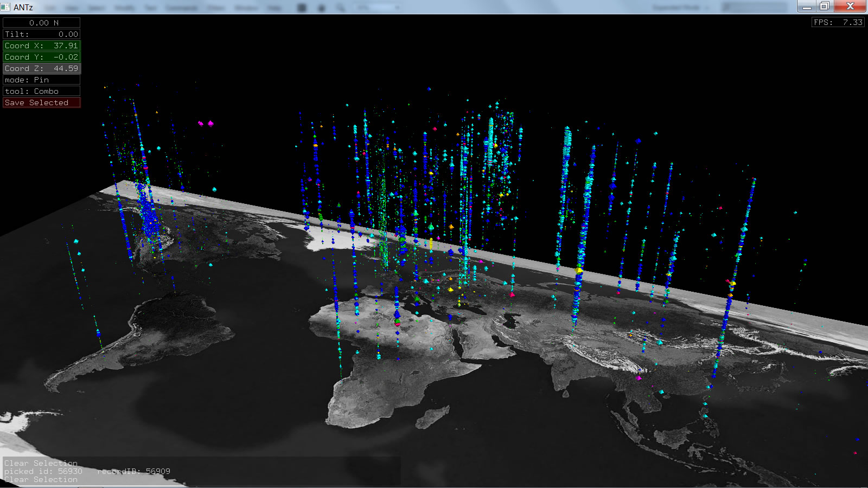Image resolution: width=868 pixels, height=488 pixels.
Task: Toggle the Coord X axis indicator
Action: click(x=42, y=46)
